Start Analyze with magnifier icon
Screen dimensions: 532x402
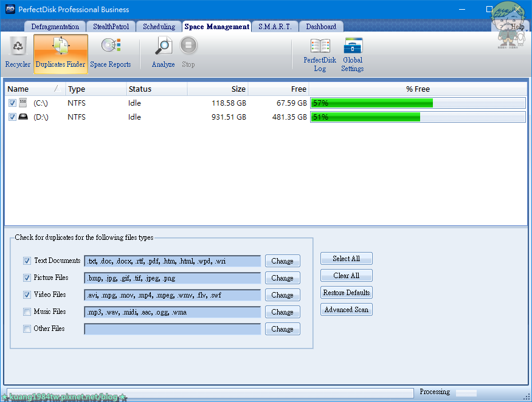point(163,53)
